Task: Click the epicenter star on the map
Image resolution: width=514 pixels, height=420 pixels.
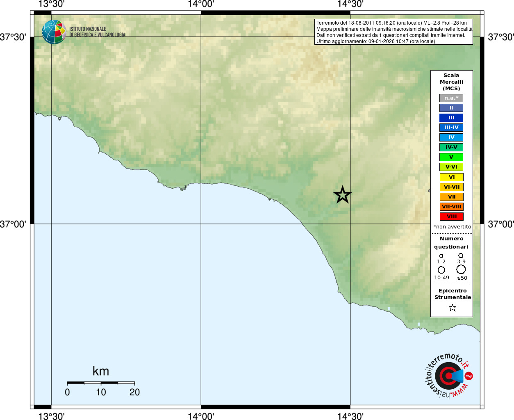Action: click(x=342, y=194)
